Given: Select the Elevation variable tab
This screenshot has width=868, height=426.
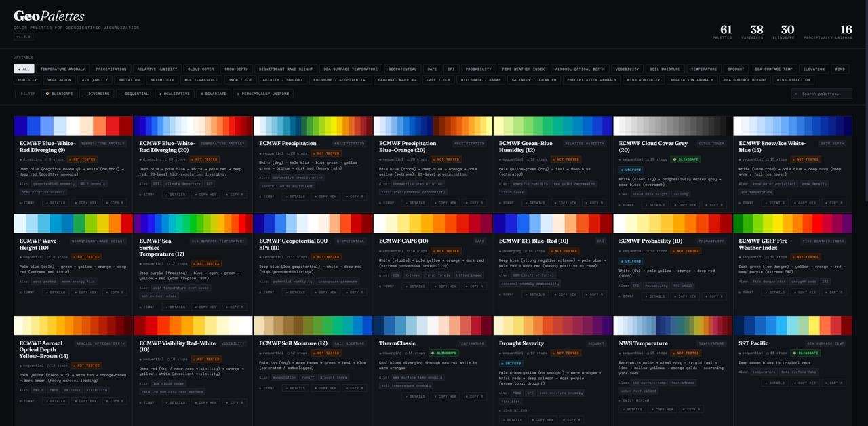Looking at the screenshot, I should tap(814, 69).
